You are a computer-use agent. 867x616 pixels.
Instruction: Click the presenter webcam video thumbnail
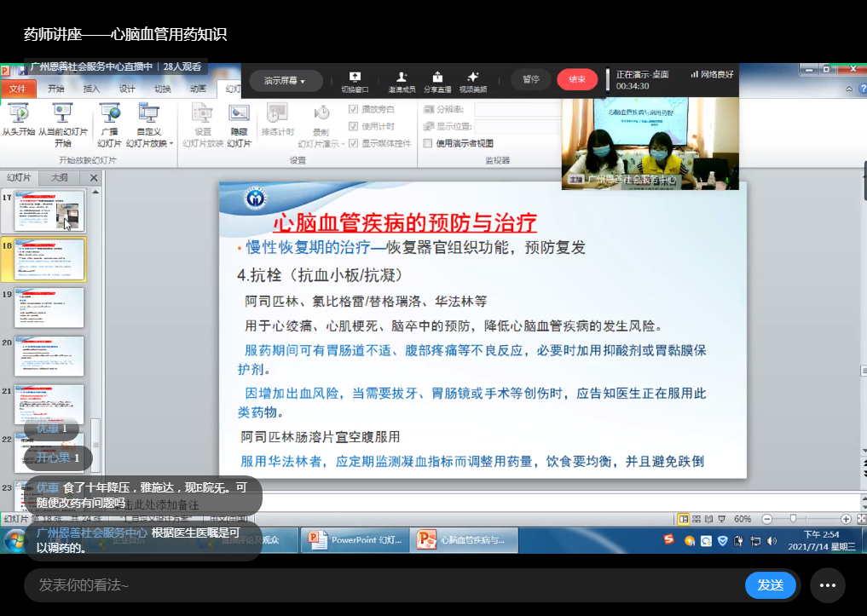tap(650, 144)
